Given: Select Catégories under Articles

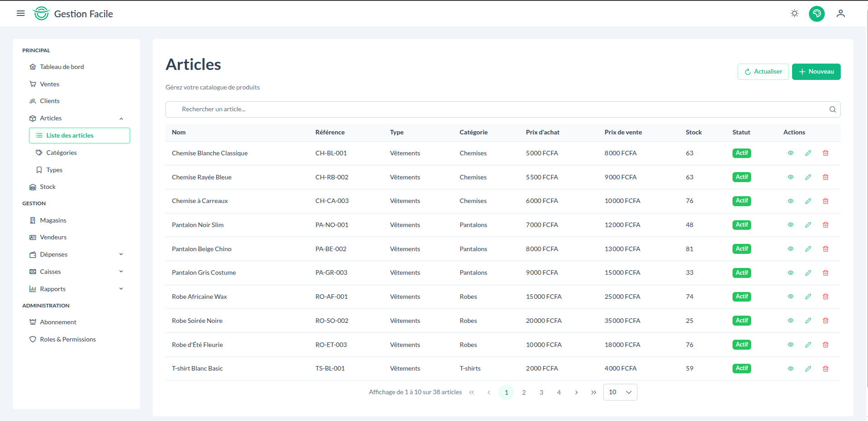Looking at the screenshot, I should click(x=80, y=153).
